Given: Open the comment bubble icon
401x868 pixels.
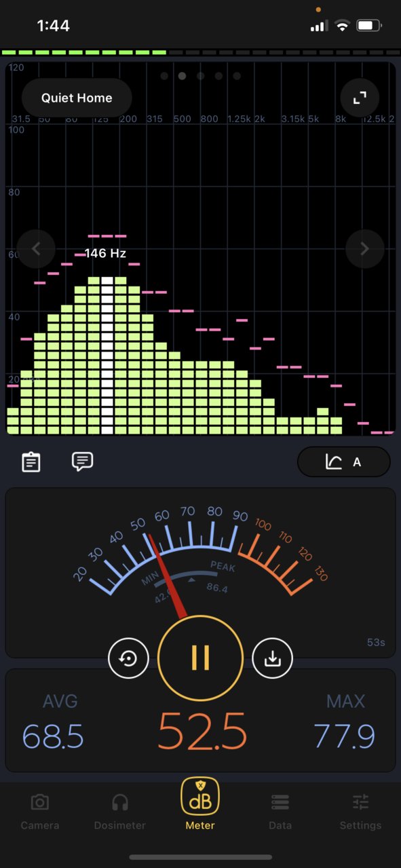Looking at the screenshot, I should (x=82, y=461).
